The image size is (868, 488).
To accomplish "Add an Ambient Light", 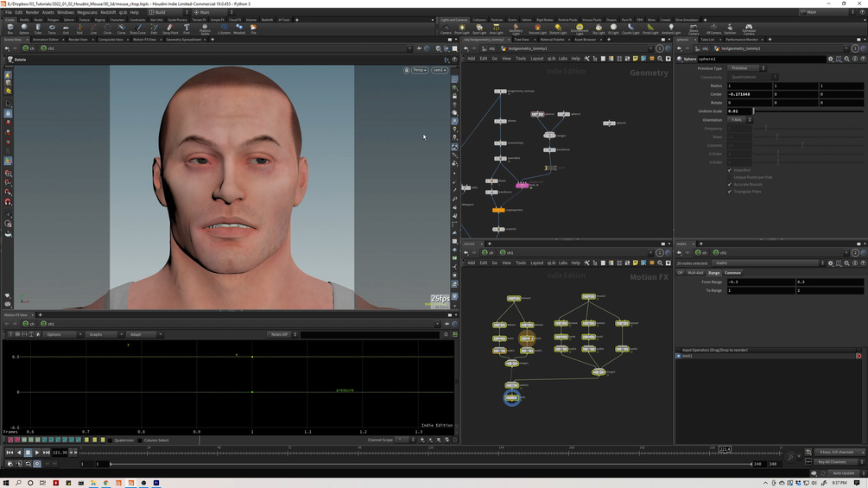I will [x=671, y=29].
